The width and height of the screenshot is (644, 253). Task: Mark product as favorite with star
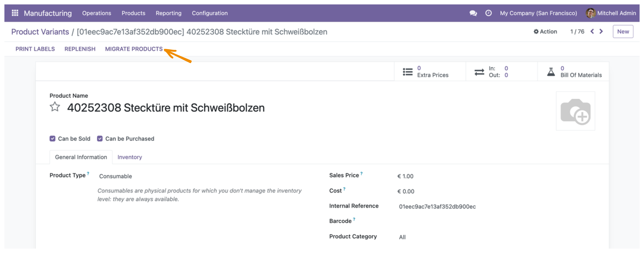[x=55, y=107]
